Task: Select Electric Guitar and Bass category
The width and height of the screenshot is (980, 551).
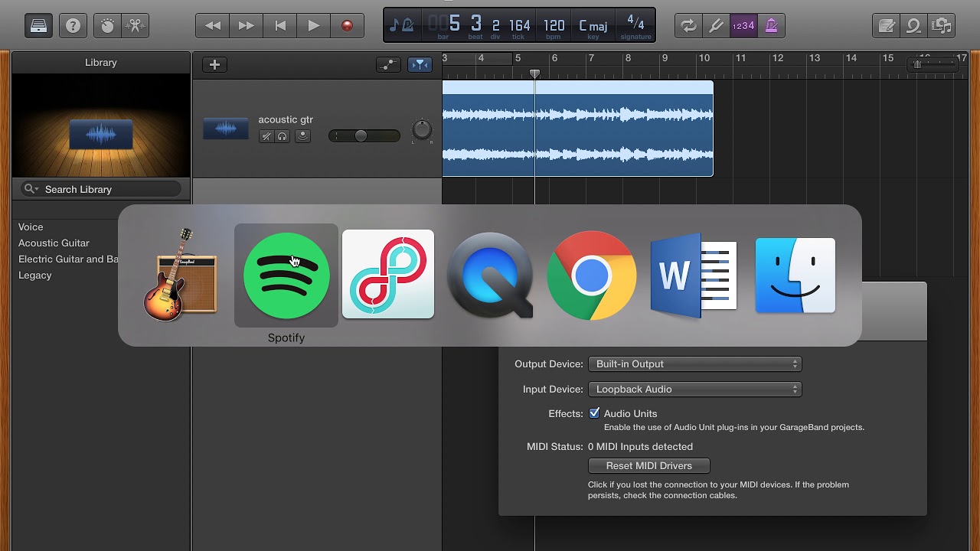Action: (68, 259)
